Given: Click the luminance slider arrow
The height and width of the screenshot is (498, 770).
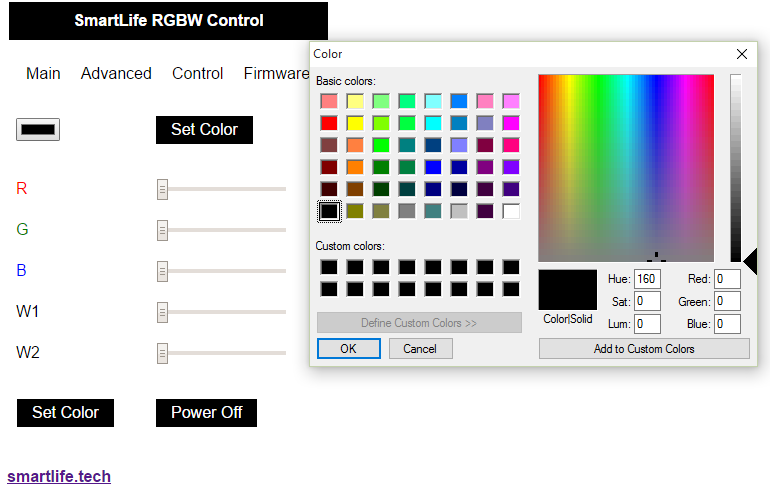Looking at the screenshot, I should [750, 261].
